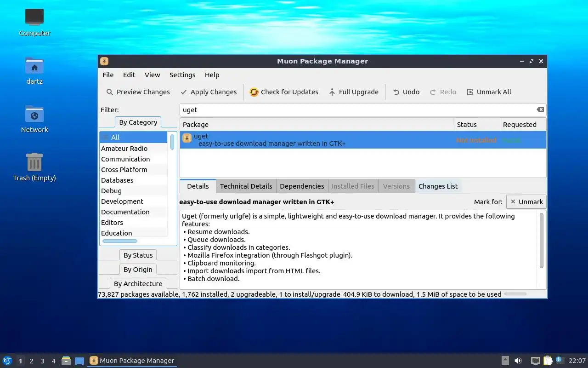Select the Cross Platform category

pos(133,170)
